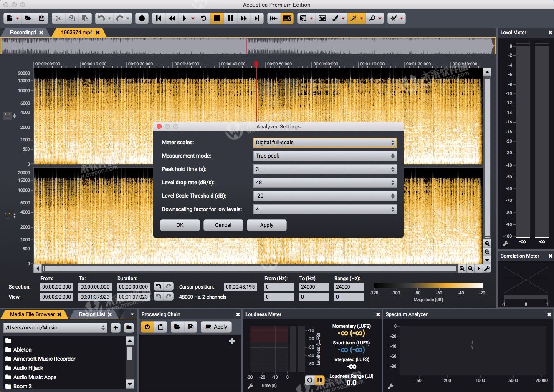Cut selection with the scissors icon
This screenshot has height=392, width=554.
click(x=58, y=18)
